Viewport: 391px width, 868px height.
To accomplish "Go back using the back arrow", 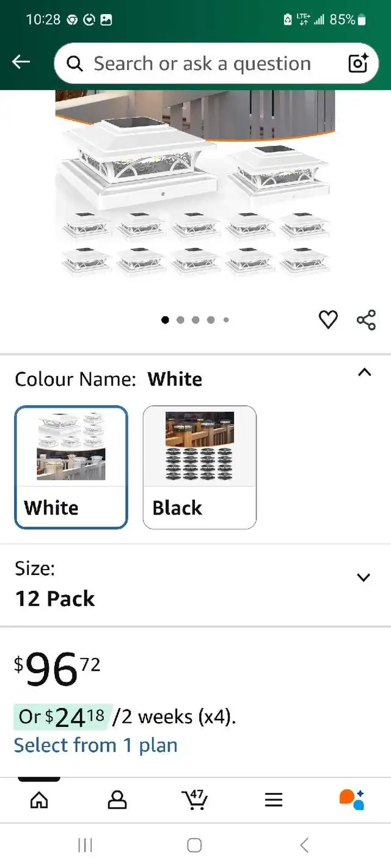I will [x=21, y=62].
